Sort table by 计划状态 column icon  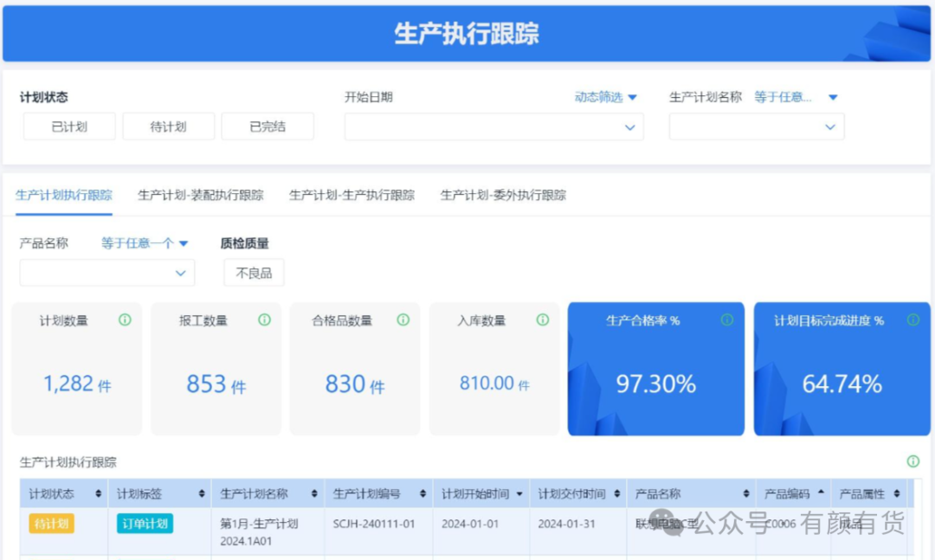pyautogui.click(x=98, y=494)
